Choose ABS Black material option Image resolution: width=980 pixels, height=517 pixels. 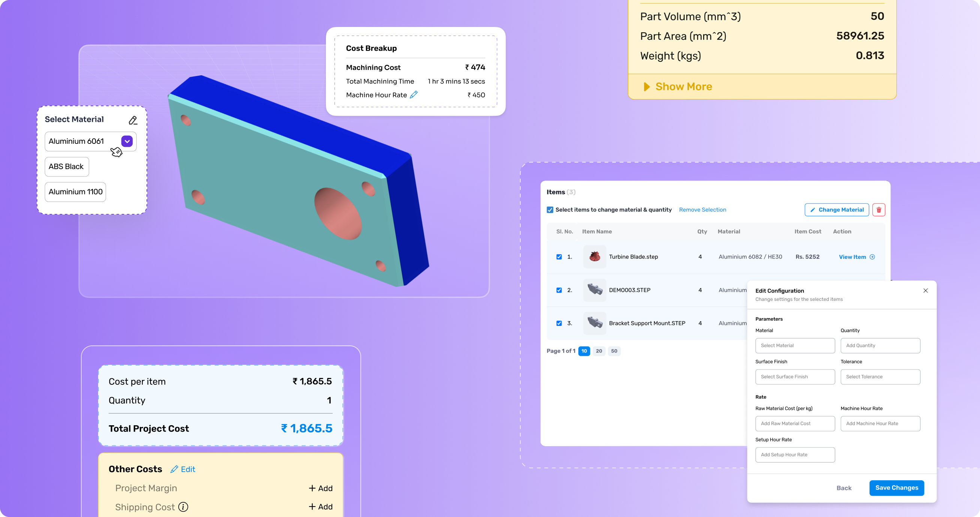click(67, 167)
